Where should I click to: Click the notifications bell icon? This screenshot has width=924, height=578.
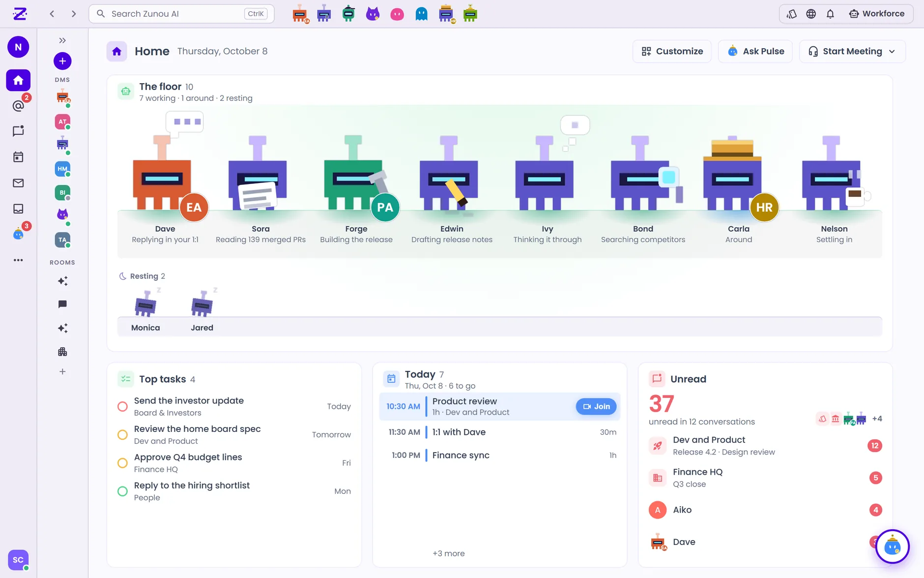point(830,14)
